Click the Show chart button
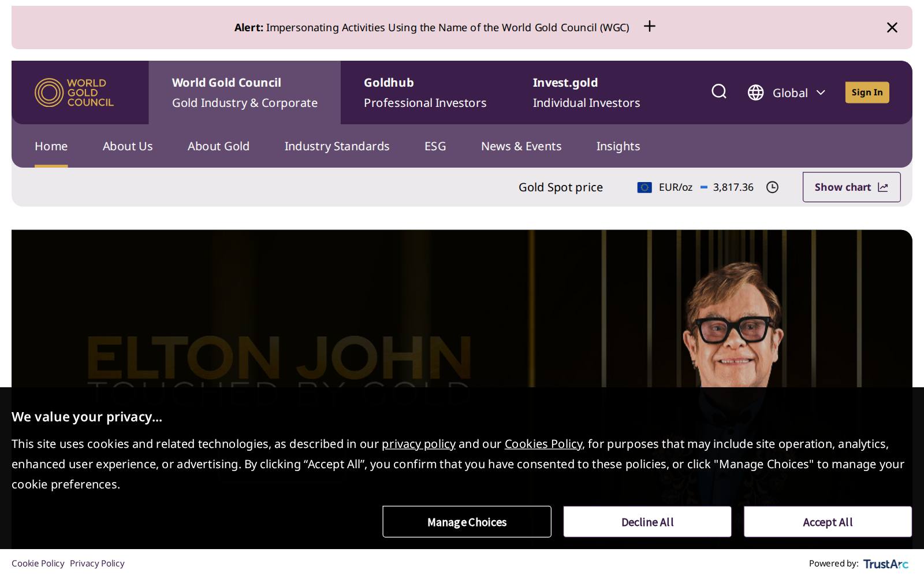The height and width of the screenshot is (578, 924). tap(851, 187)
